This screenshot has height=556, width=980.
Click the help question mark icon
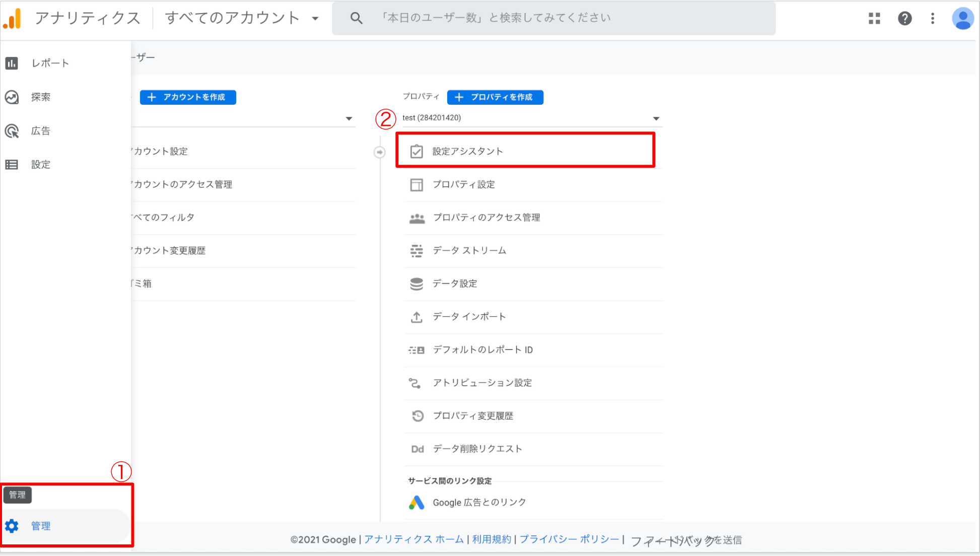(x=904, y=19)
